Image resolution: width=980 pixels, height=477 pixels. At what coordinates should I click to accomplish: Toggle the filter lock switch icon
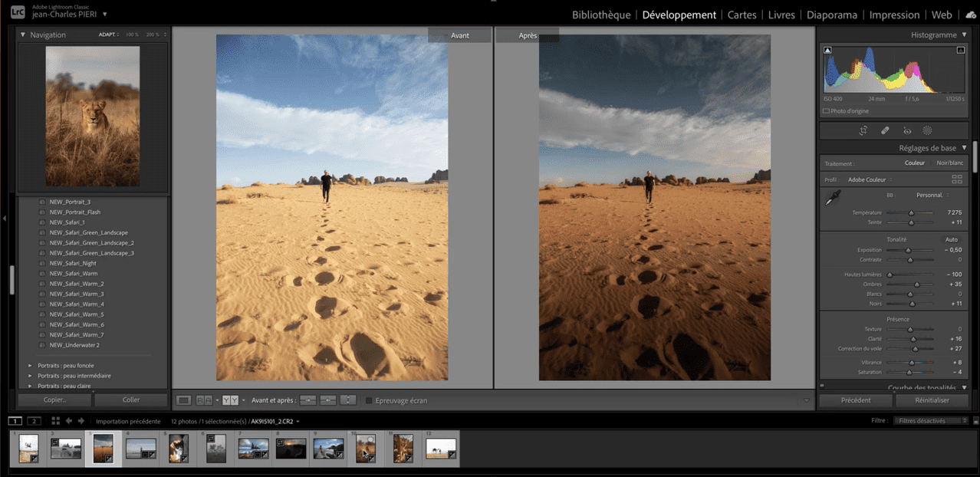tap(975, 421)
